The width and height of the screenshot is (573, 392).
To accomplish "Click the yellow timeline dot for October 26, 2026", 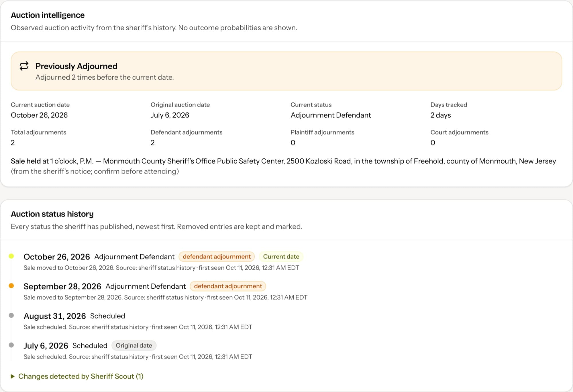I will (x=11, y=256).
